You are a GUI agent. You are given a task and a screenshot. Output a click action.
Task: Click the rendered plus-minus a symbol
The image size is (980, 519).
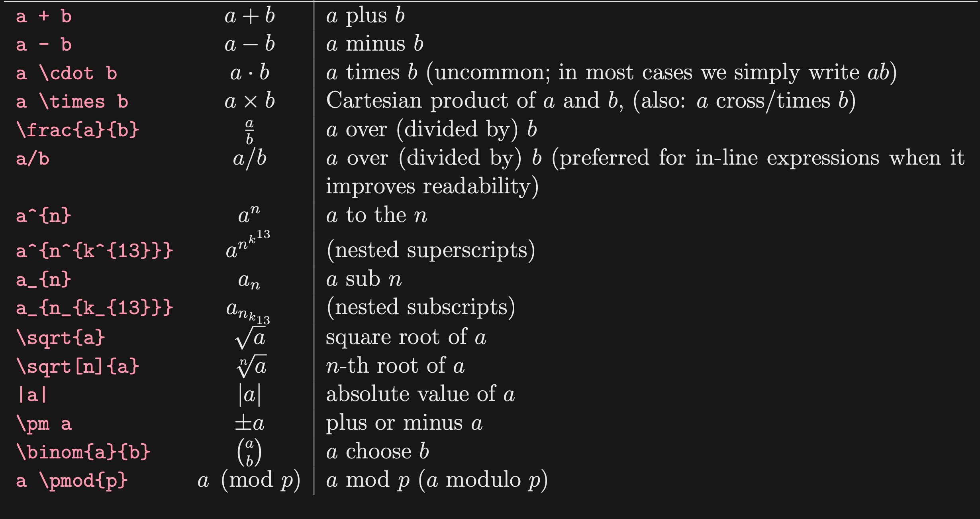(249, 423)
